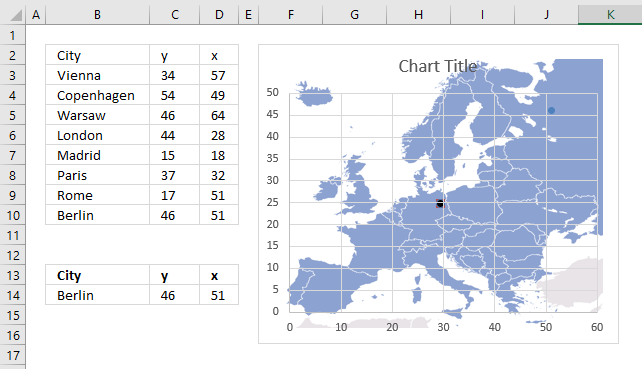
Task: Select the black highlighted marker on the map
Action: point(440,203)
